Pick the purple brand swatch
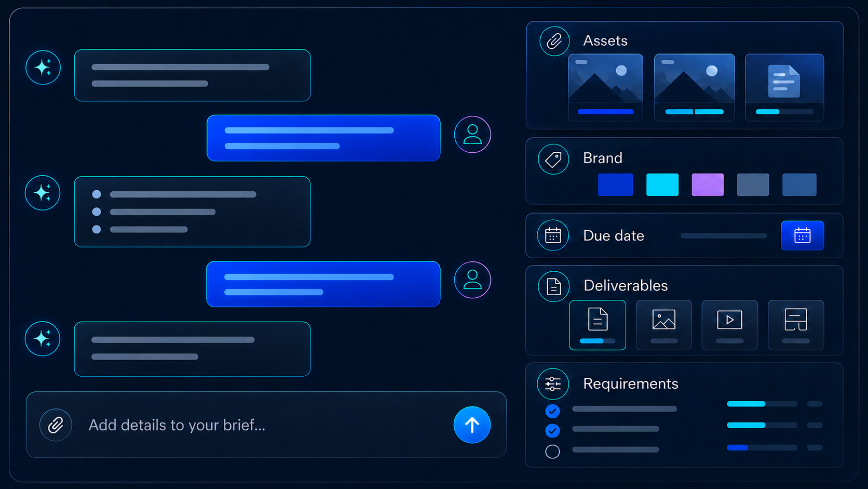 pos(708,184)
